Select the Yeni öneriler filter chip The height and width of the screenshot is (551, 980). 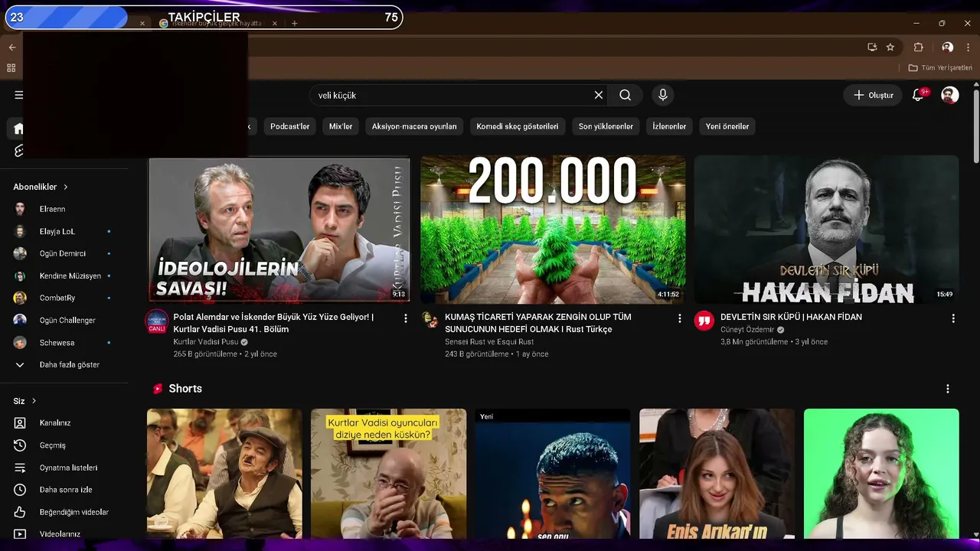pyautogui.click(x=727, y=126)
